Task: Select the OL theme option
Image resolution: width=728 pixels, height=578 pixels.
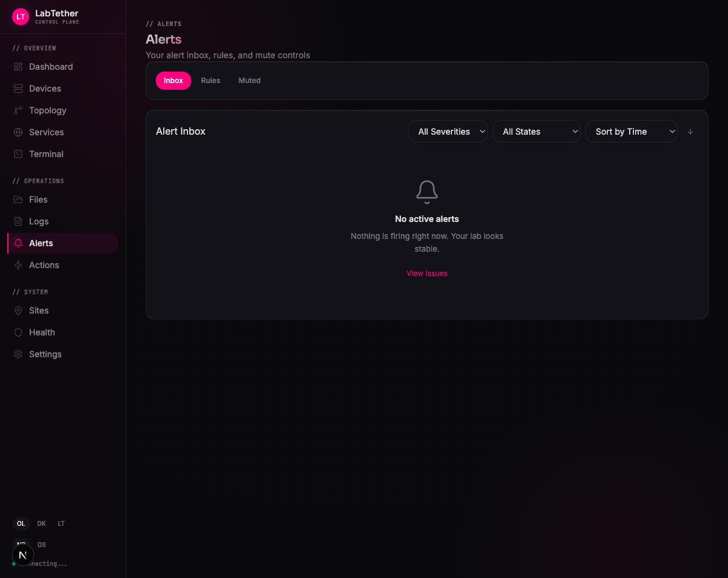Action: click(x=21, y=523)
